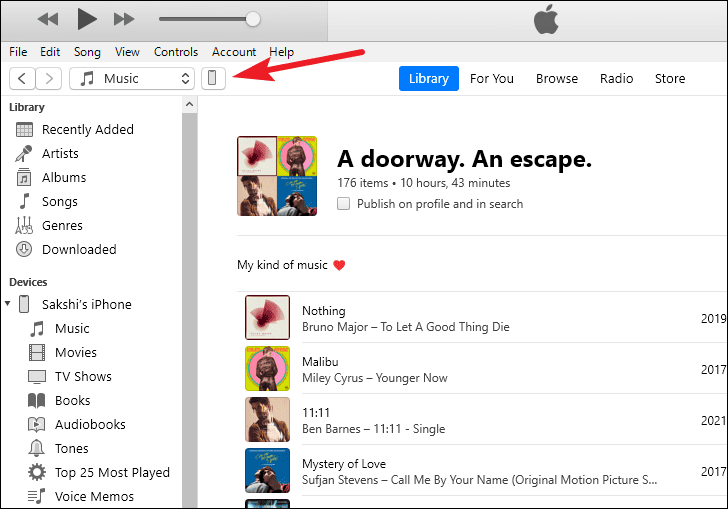
Task: Open the Music media picker dropdown
Action: pyautogui.click(x=132, y=78)
